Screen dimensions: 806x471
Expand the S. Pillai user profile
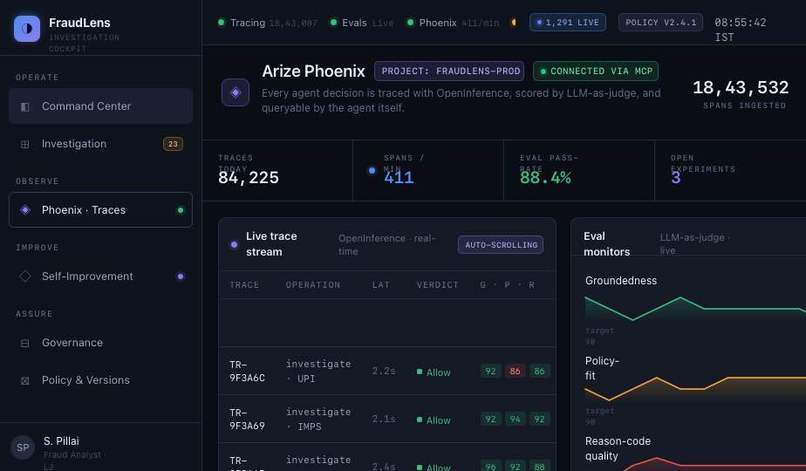coord(101,447)
